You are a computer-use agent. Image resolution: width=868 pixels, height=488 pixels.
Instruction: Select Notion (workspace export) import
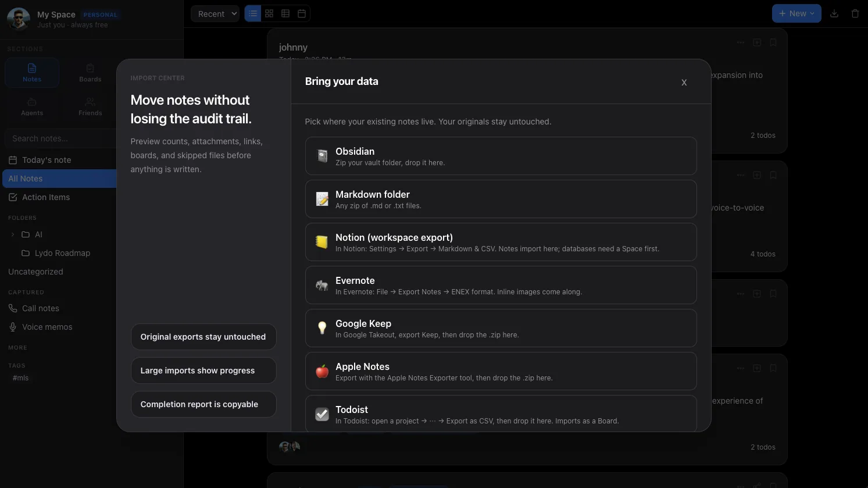(501, 242)
